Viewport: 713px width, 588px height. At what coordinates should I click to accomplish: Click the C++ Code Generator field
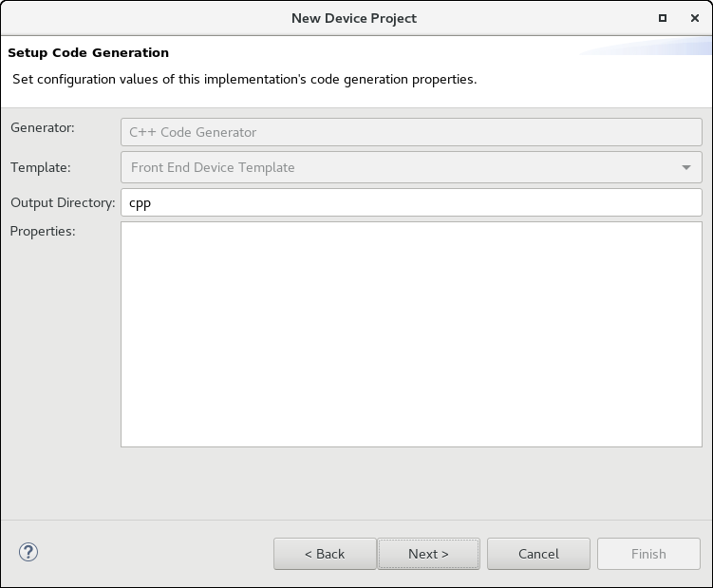coord(410,132)
